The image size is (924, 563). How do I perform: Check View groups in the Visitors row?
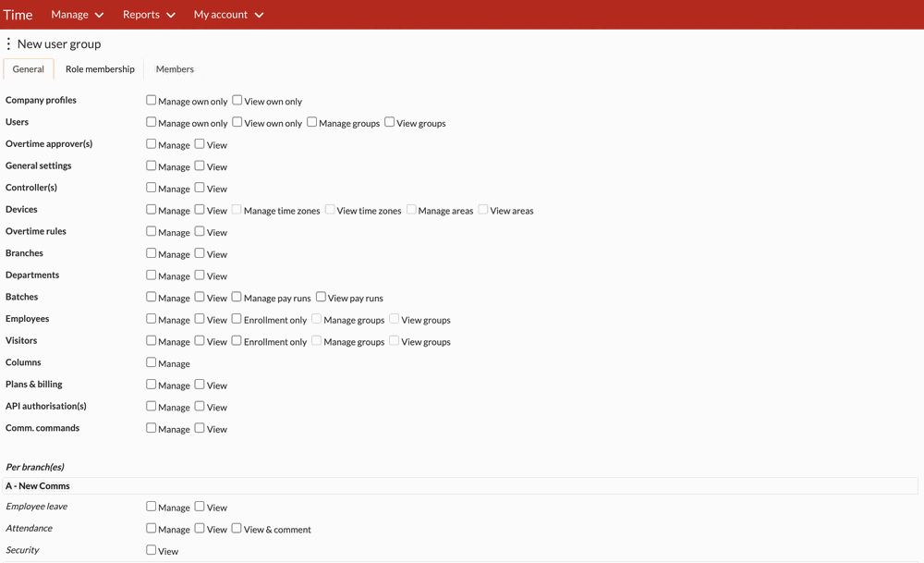click(395, 340)
